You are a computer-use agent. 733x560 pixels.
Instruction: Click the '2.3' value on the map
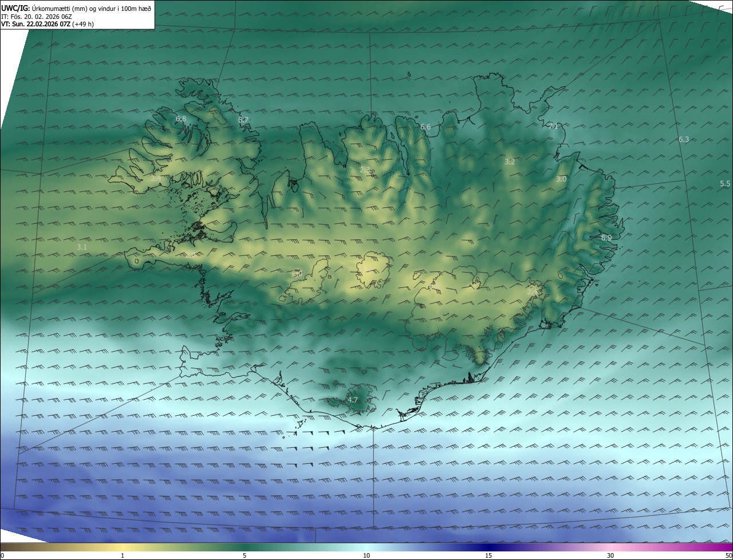point(365,169)
